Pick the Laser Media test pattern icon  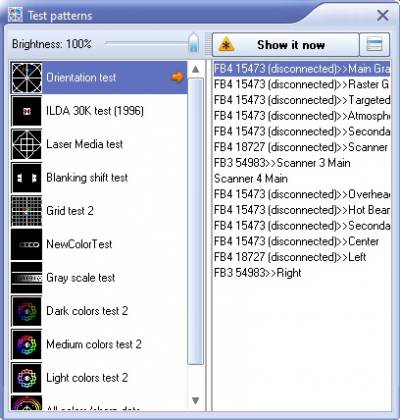click(27, 144)
